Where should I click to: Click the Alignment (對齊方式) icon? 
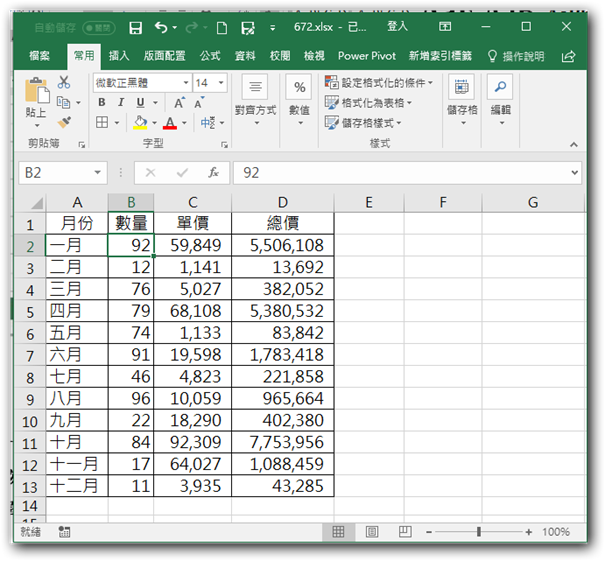click(255, 87)
